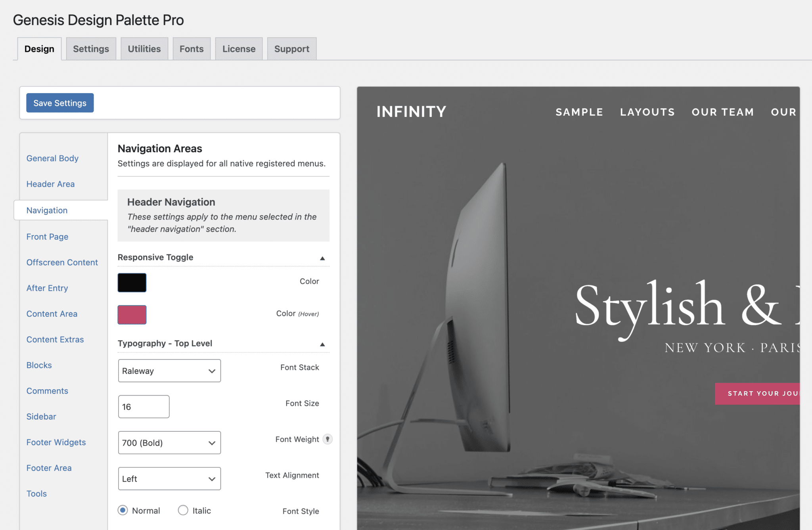Open the hover color swatch picker
This screenshot has width=812, height=530.
[132, 314]
